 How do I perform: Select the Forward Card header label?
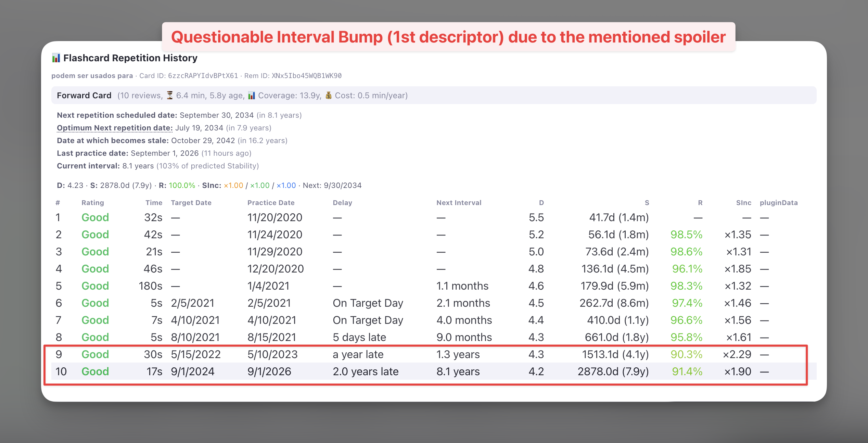(x=84, y=96)
